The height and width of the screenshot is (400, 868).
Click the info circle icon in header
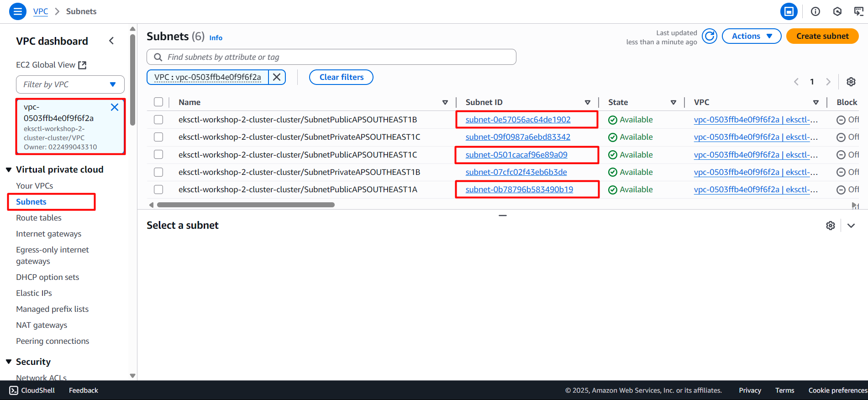point(815,11)
